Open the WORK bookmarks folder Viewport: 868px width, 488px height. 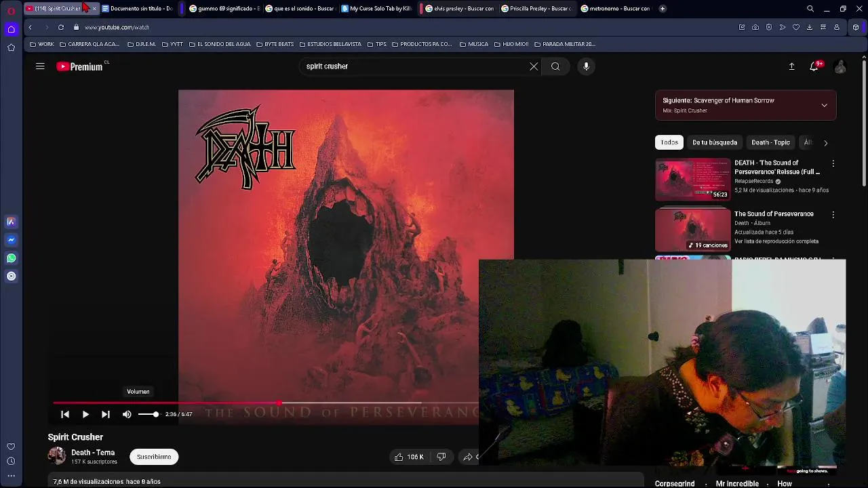42,44
